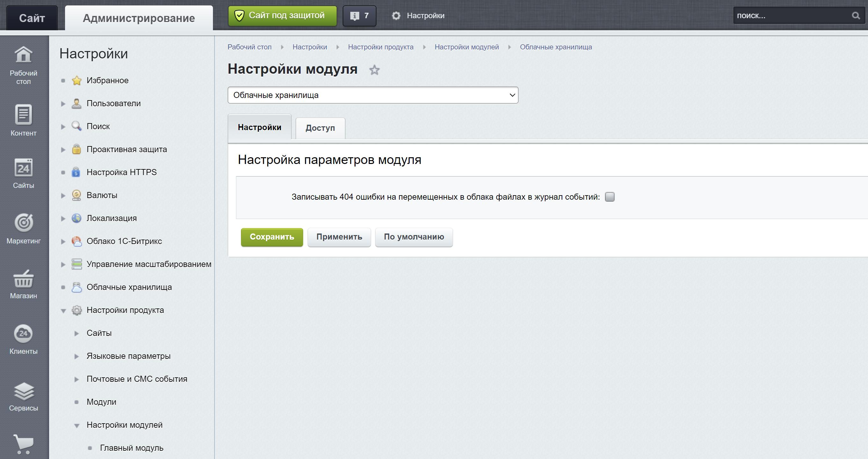Expand the Пользователи tree section
The height and width of the screenshot is (459, 868).
(x=63, y=104)
